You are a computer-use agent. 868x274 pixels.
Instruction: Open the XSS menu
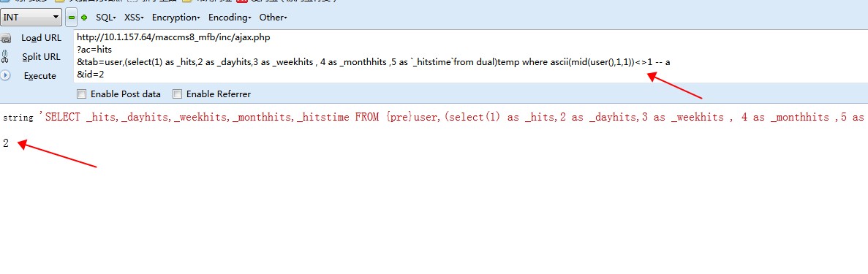134,17
